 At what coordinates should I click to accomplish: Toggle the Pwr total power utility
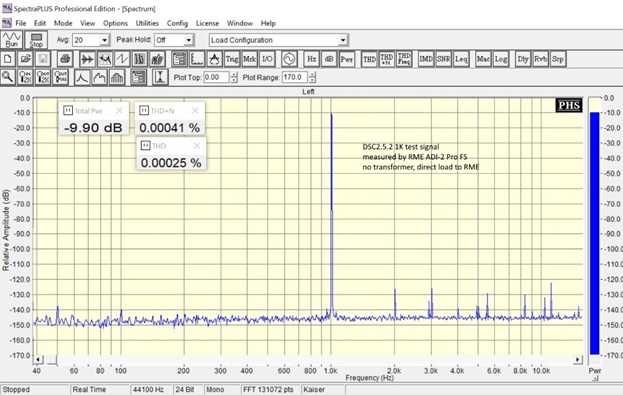coord(346,59)
